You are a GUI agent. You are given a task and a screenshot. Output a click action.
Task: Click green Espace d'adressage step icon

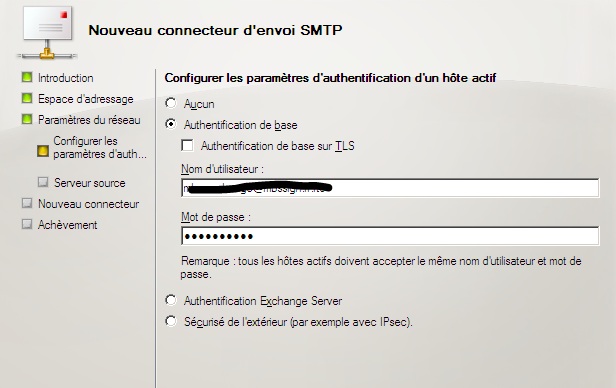coord(27,98)
